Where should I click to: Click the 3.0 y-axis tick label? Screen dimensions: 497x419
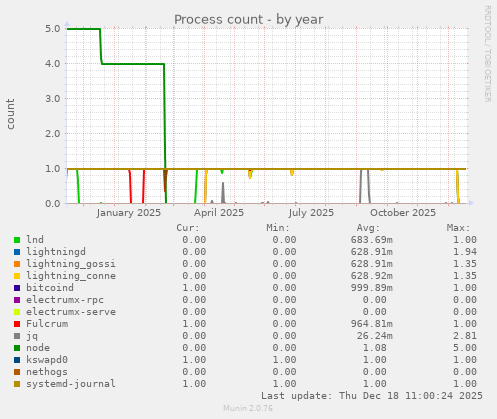(x=53, y=99)
